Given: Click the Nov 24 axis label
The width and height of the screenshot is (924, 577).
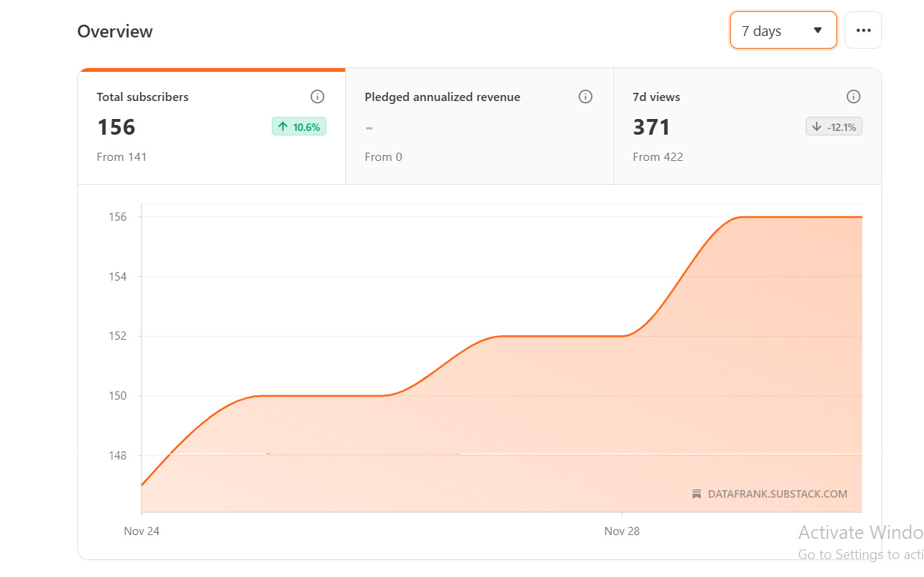Looking at the screenshot, I should 142,531.
